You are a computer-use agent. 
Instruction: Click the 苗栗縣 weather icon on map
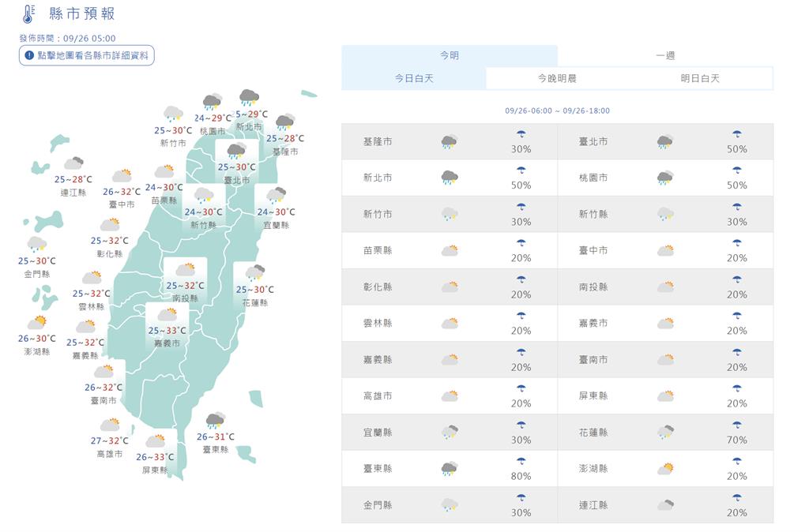[164, 171]
